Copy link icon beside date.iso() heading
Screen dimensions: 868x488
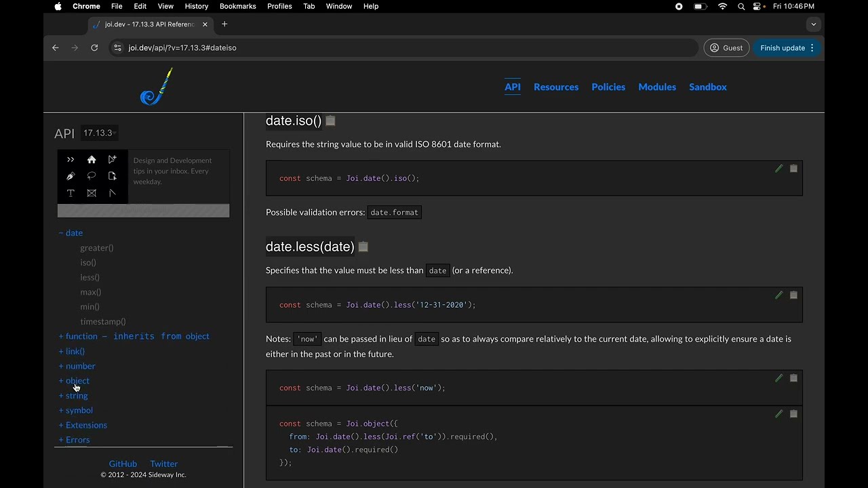[330, 121]
